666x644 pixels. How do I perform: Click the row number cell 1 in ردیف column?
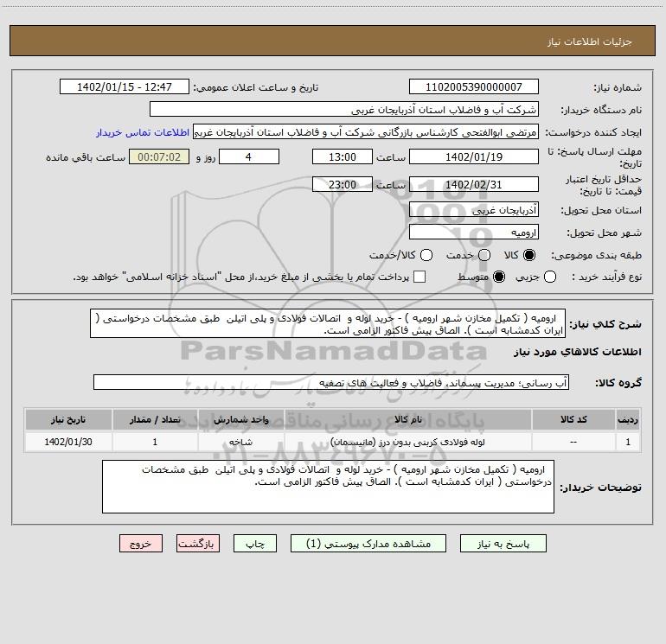[x=628, y=442]
